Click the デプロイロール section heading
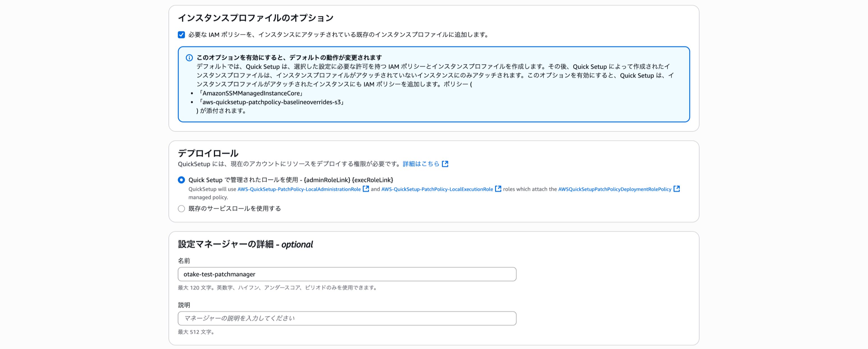The height and width of the screenshot is (349, 868). pyautogui.click(x=208, y=153)
